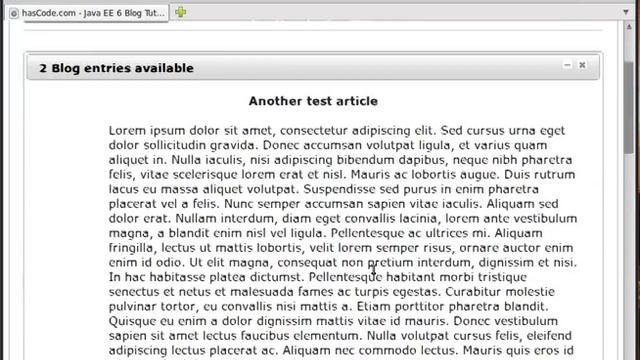Click the scrollbar up arrow

point(629,27)
